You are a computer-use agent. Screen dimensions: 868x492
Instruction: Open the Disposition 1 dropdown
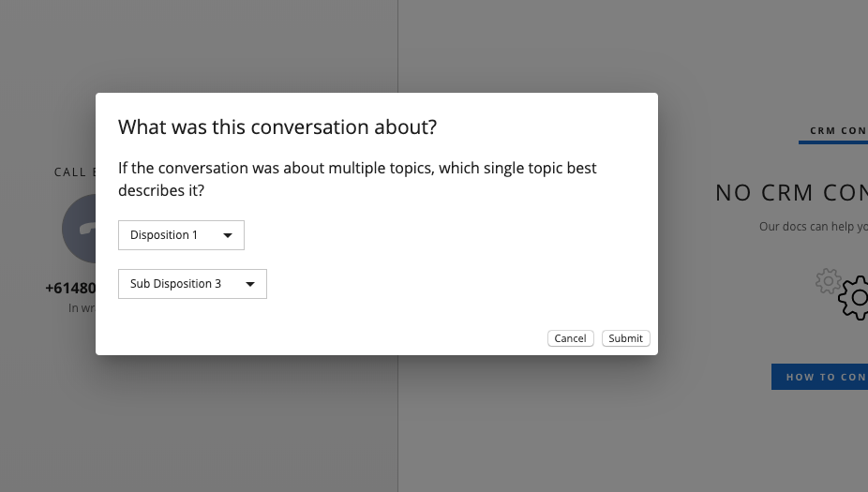pyautogui.click(x=181, y=235)
